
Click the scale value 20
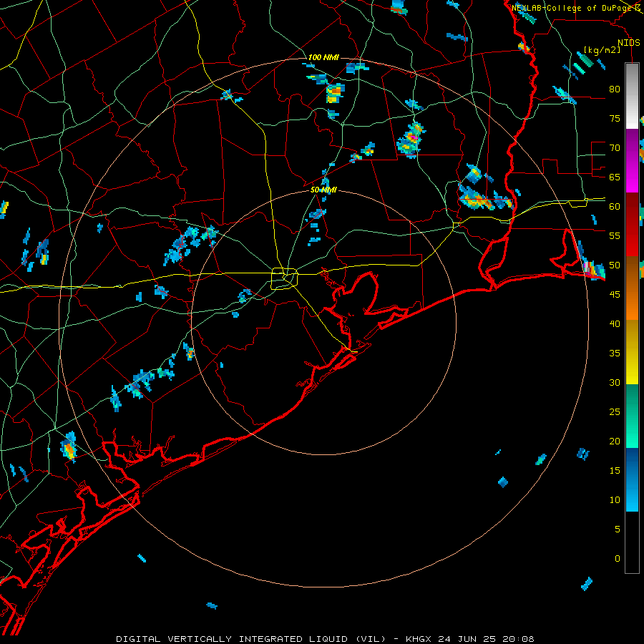[615, 441]
